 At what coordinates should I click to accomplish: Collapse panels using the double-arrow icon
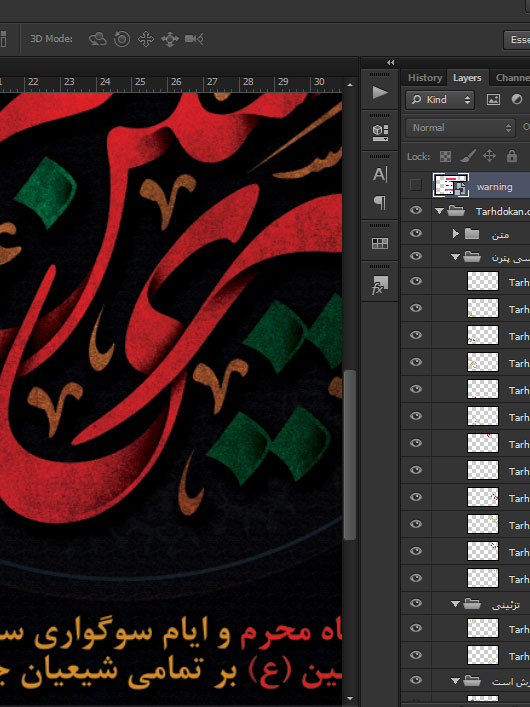point(391,63)
